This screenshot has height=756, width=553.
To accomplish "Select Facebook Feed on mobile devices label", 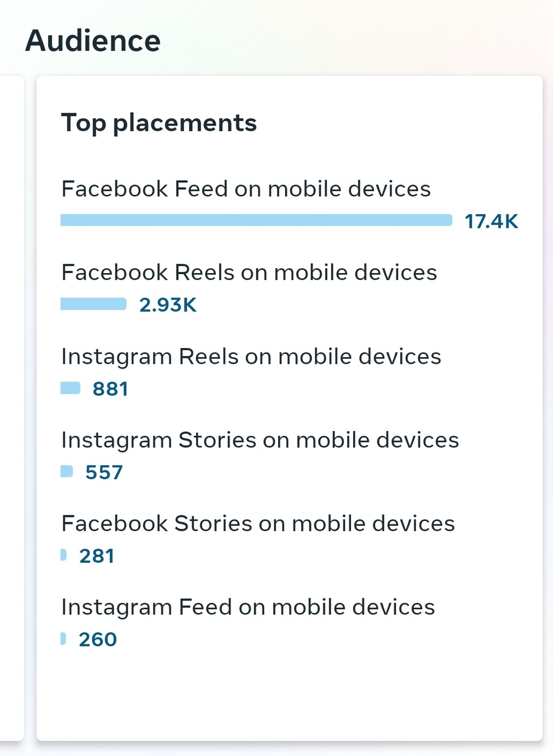I will pyautogui.click(x=246, y=189).
